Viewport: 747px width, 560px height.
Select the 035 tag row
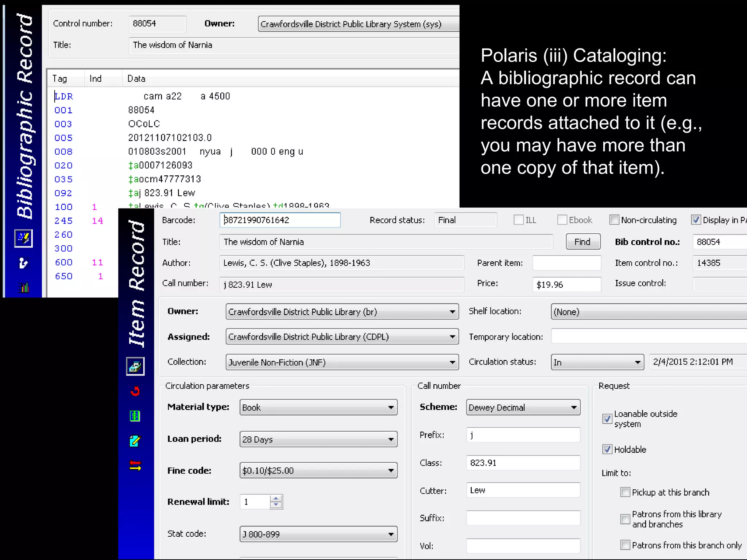(253, 179)
